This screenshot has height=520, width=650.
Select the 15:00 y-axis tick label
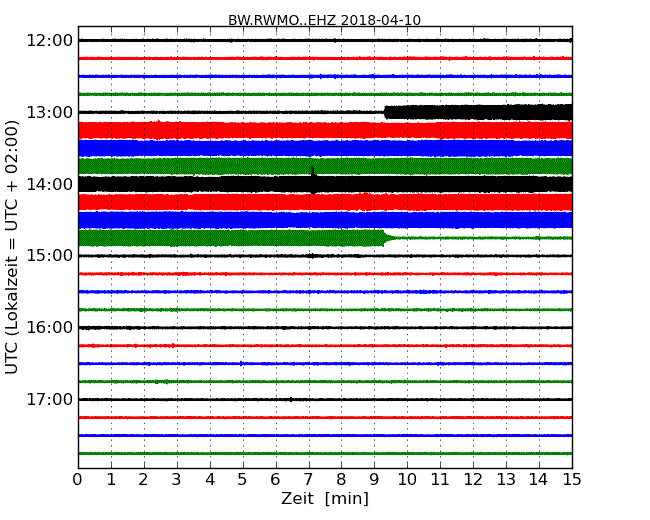click(50, 255)
